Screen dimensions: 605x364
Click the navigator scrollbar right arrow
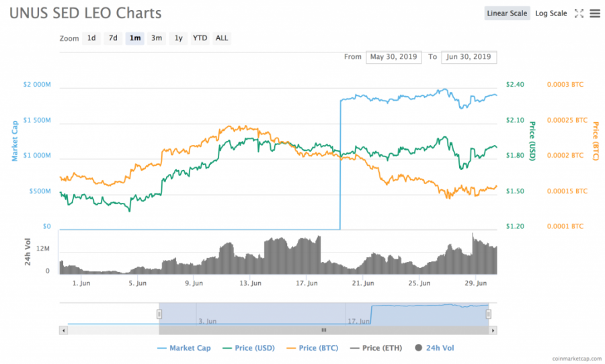493,330
